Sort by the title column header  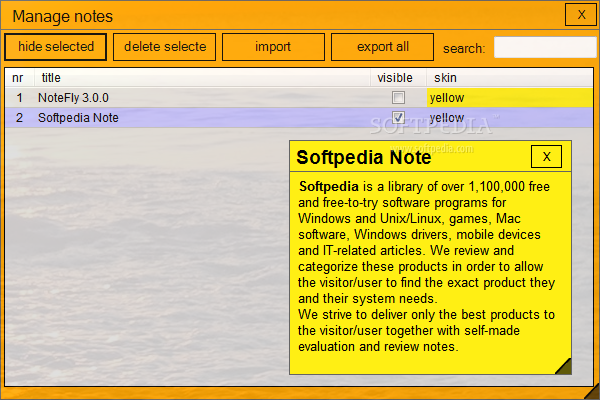[202, 78]
